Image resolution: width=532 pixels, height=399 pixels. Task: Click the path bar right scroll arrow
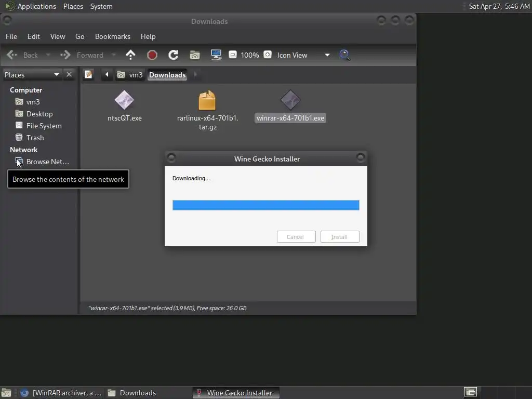point(195,75)
